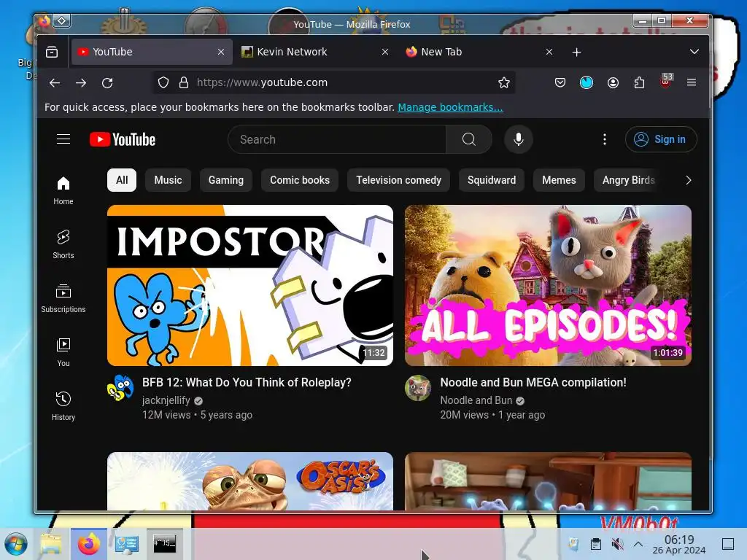Open the kitchen scene video thumbnail
The height and width of the screenshot is (560, 747).
pos(548,481)
